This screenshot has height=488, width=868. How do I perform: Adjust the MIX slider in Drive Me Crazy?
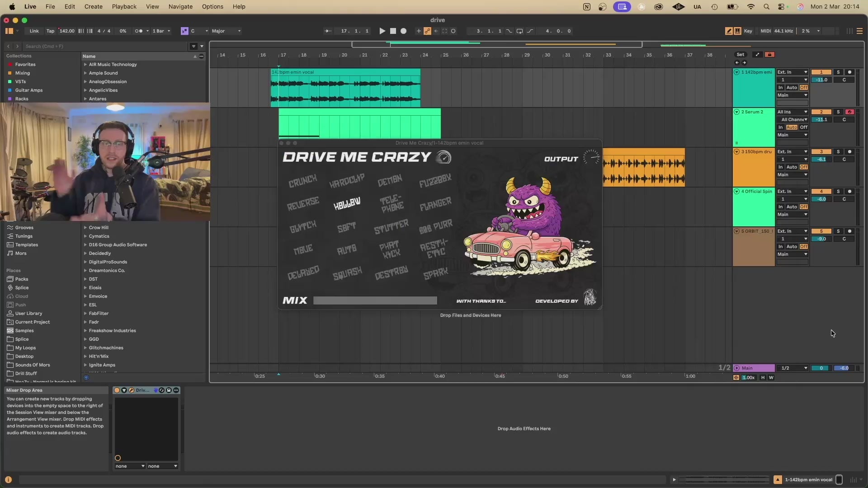(375, 300)
